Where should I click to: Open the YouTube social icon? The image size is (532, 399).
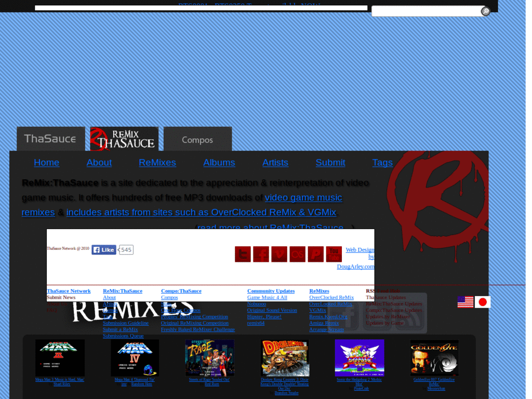[334, 254]
